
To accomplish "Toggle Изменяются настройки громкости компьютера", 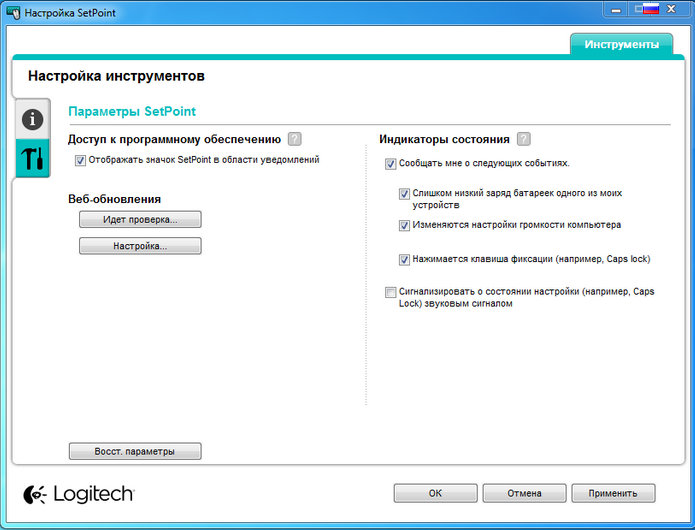I will (x=404, y=226).
